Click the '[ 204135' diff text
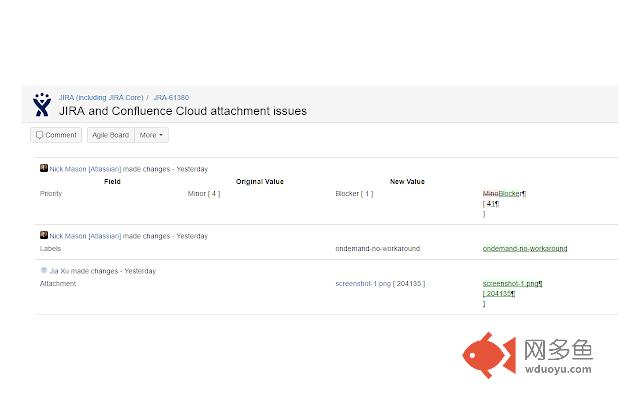 [498, 294]
